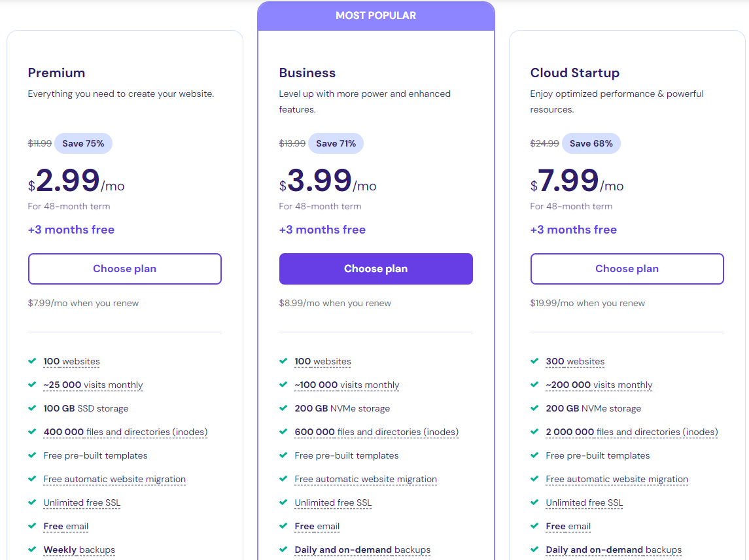Click checkmark icon beside Premium 100 websites
The width and height of the screenshot is (749, 560).
pyautogui.click(x=32, y=361)
